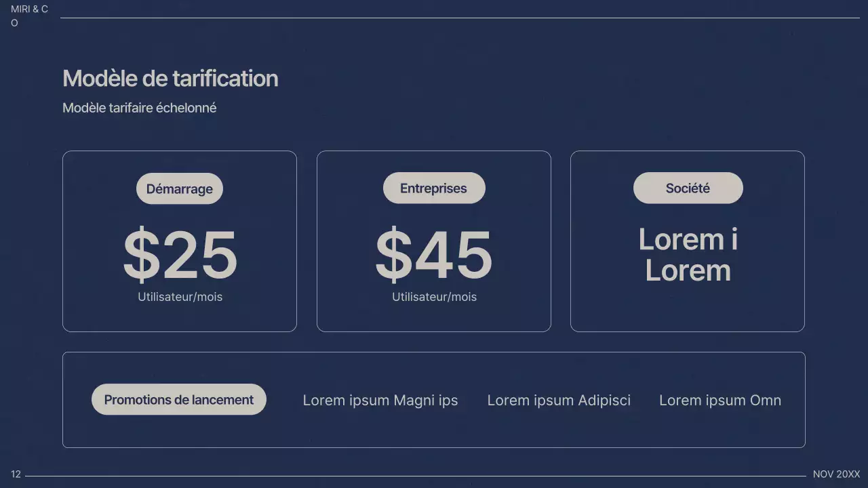This screenshot has height=488, width=868.
Task: Click the slide number 12 in the footer
Action: 16,474
